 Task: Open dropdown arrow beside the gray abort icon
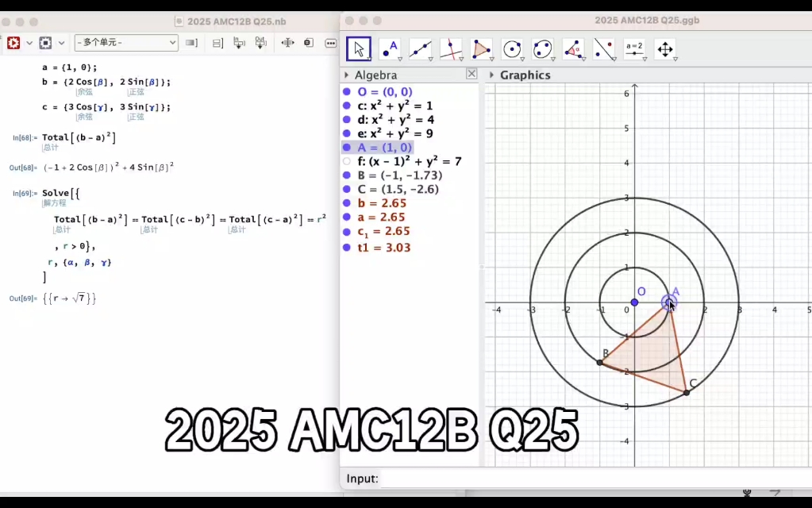tap(61, 43)
